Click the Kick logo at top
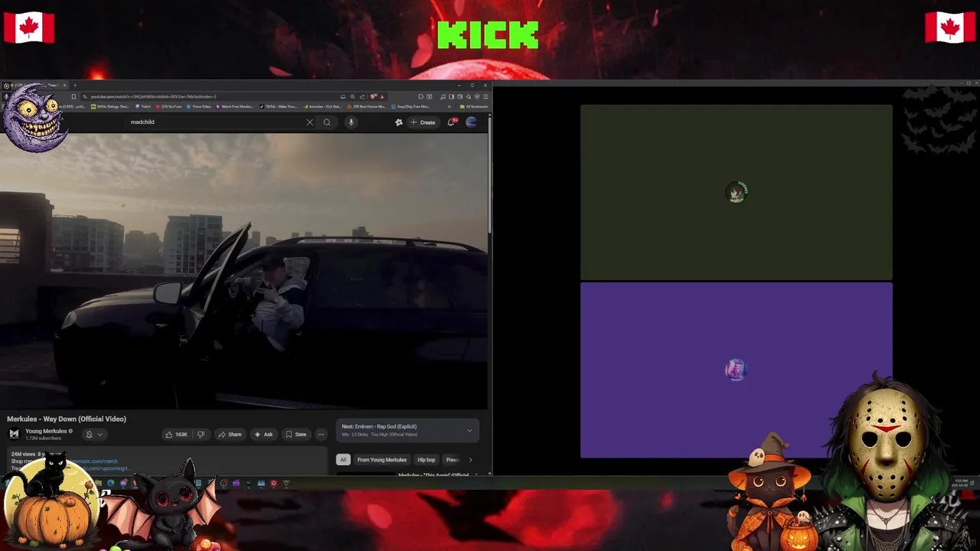 click(x=488, y=35)
